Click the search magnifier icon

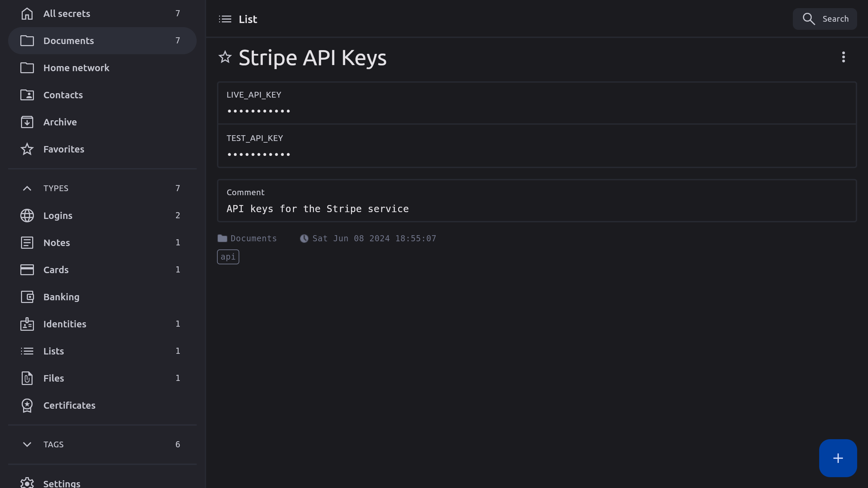click(x=809, y=19)
